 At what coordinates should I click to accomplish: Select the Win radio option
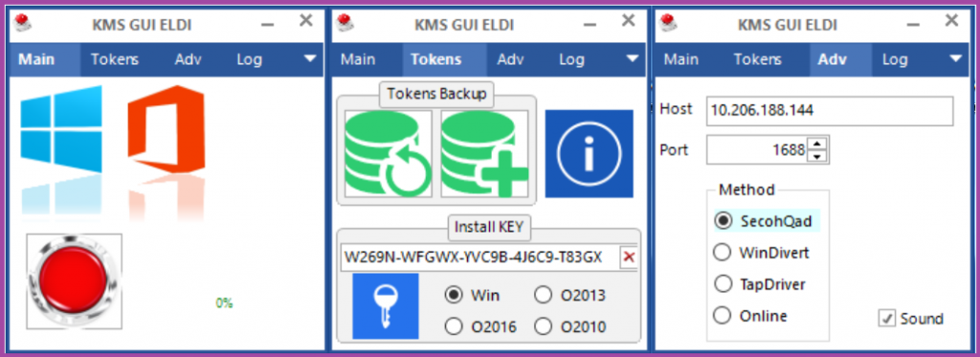coord(472,295)
